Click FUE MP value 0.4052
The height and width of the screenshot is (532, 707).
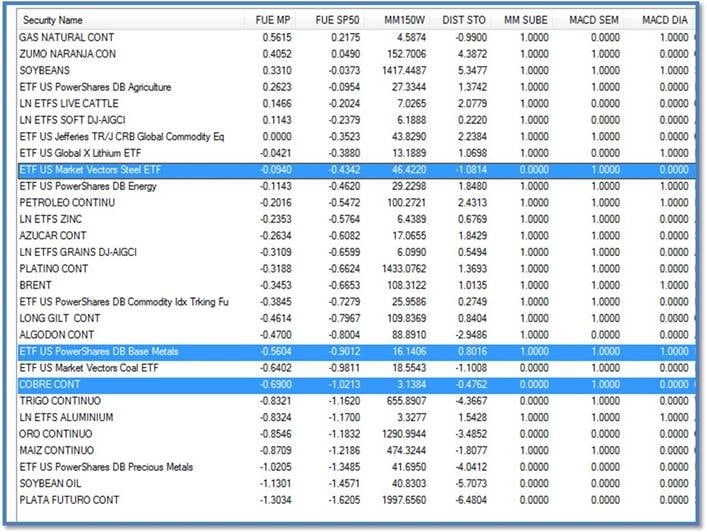(277, 54)
